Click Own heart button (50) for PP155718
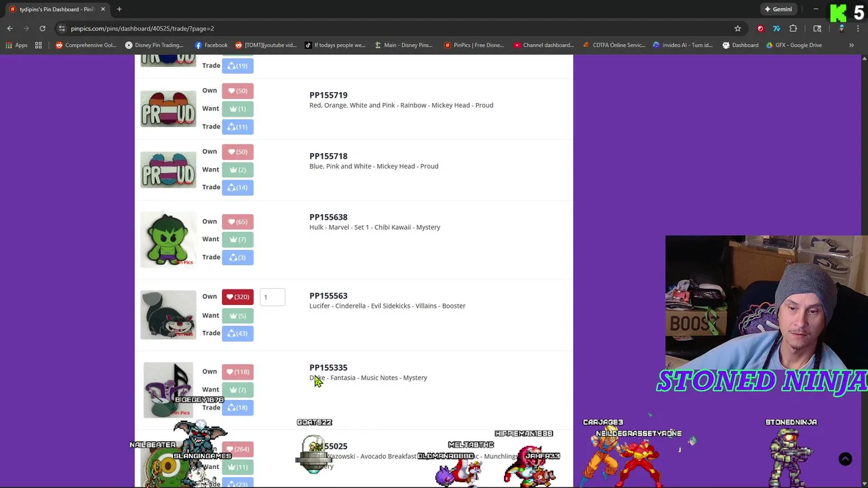The width and height of the screenshot is (868, 488). 237,152
